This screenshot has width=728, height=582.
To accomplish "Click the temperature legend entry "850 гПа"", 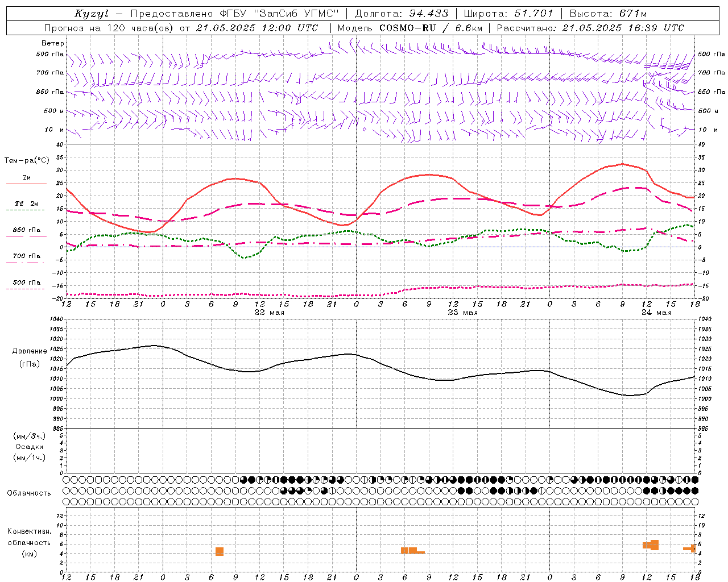I will click(27, 230).
